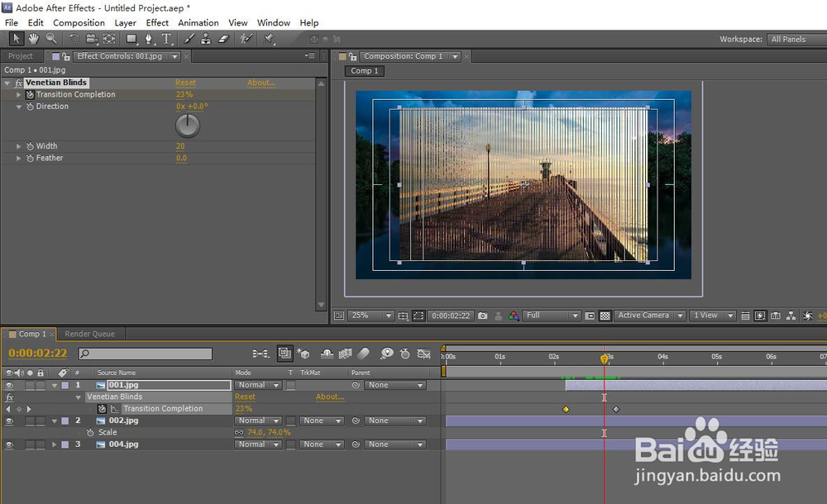Toggle Live Update button in timeline
Viewport: 827px width, 504px height.
[x=284, y=354]
